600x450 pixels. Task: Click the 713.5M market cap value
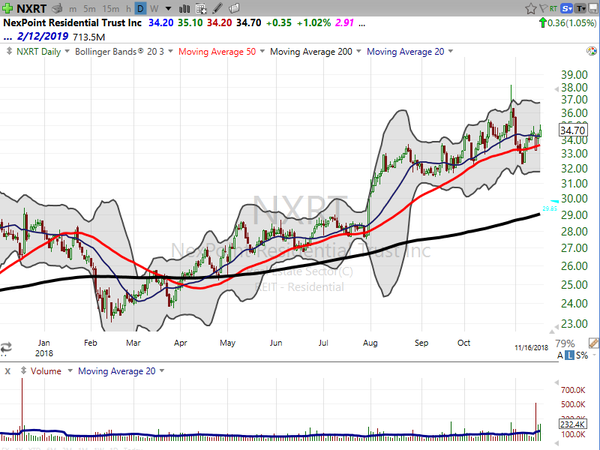(x=89, y=37)
